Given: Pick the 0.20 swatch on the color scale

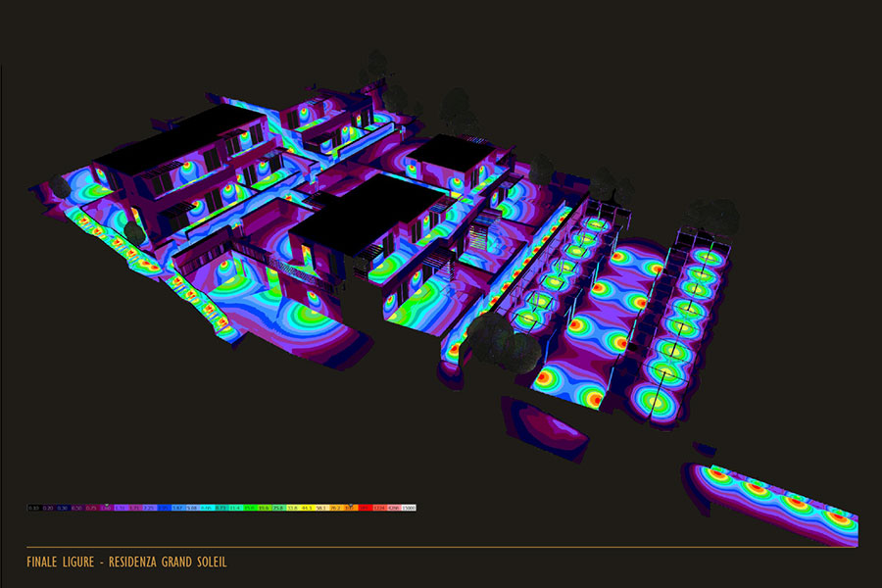Looking at the screenshot, I should coord(47,508).
